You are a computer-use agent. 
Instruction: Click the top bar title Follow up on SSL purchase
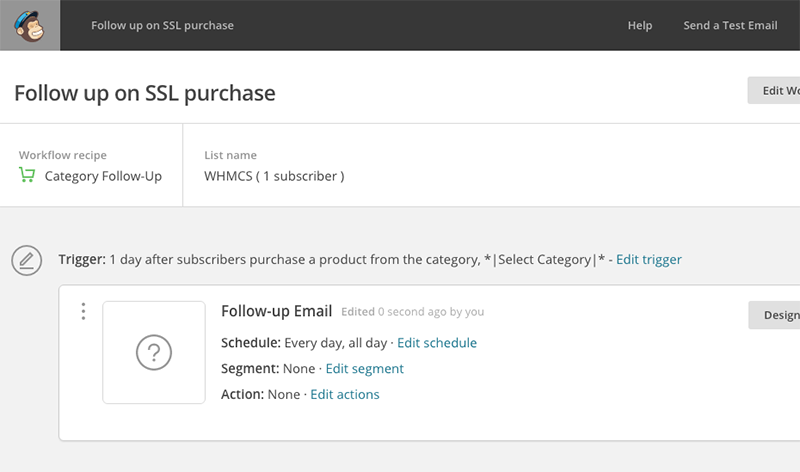[x=162, y=26]
